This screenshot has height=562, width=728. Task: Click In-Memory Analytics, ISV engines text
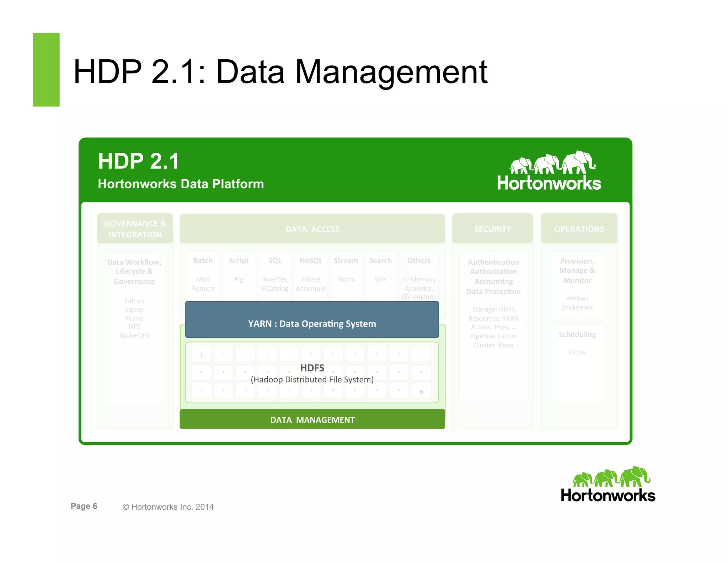[419, 288]
